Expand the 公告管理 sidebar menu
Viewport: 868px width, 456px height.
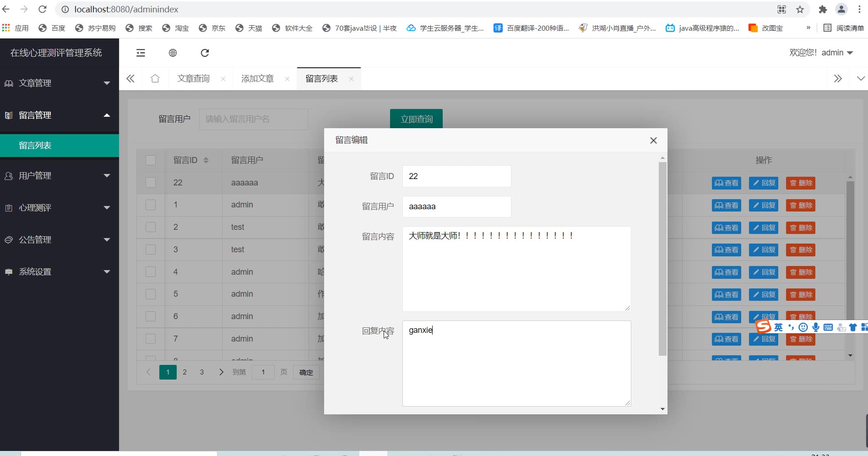click(60, 240)
